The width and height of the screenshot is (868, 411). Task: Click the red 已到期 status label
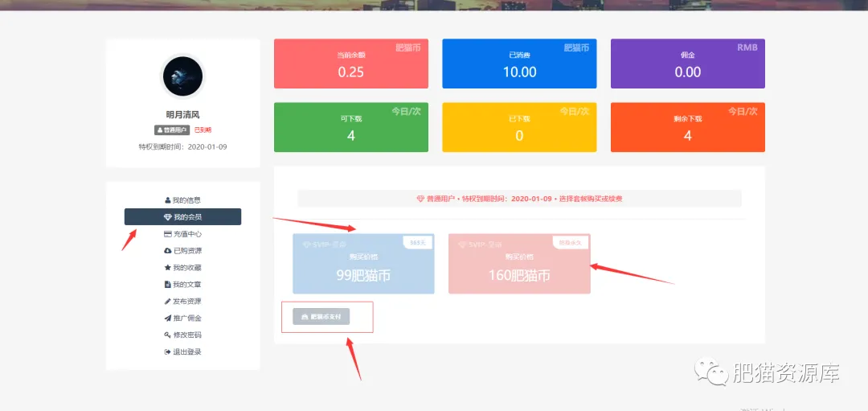[203, 130]
